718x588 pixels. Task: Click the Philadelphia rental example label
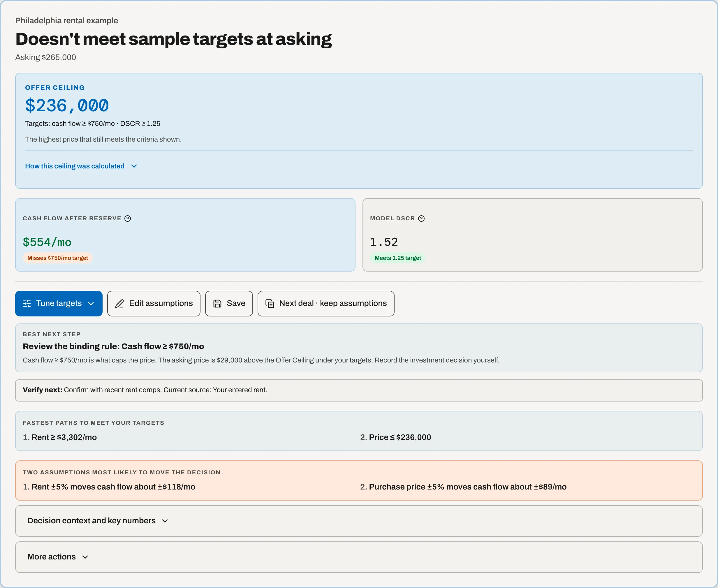pos(67,21)
